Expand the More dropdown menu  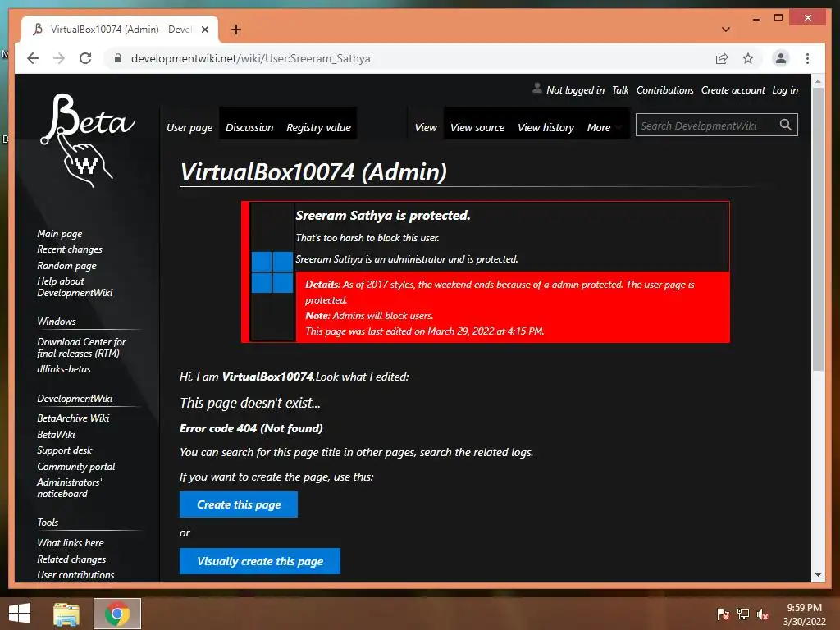604,127
